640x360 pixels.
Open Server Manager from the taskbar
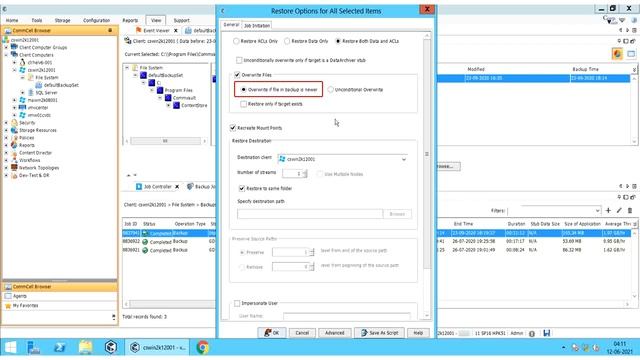[x=33, y=347]
